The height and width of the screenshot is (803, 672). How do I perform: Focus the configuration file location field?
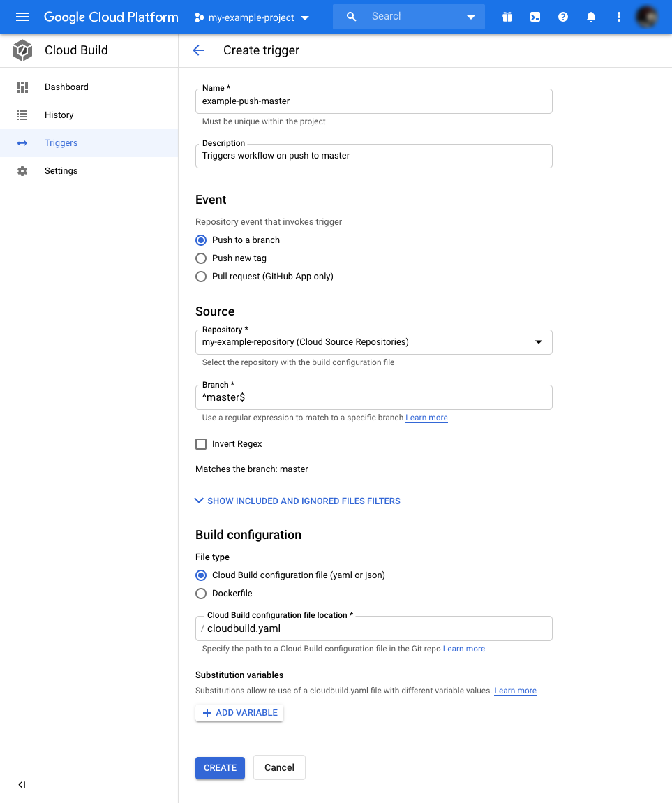(x=373, y=628)
